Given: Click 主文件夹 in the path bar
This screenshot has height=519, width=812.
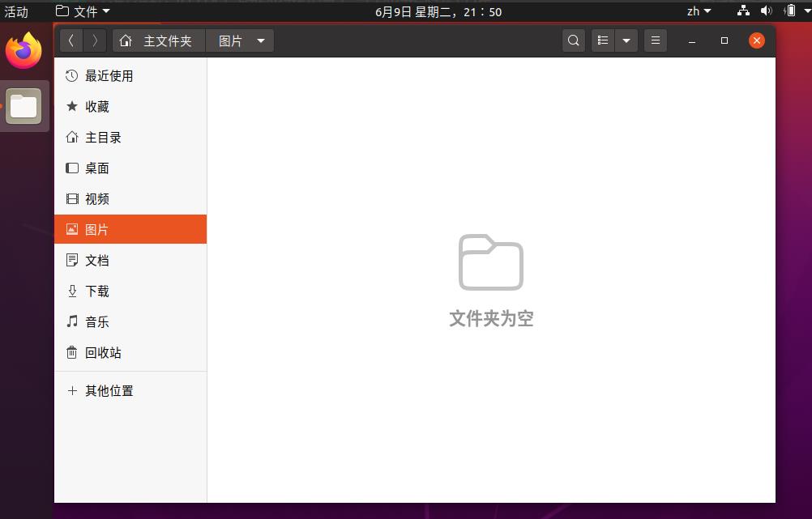Looking at the screenshot, I should [158, 40].
